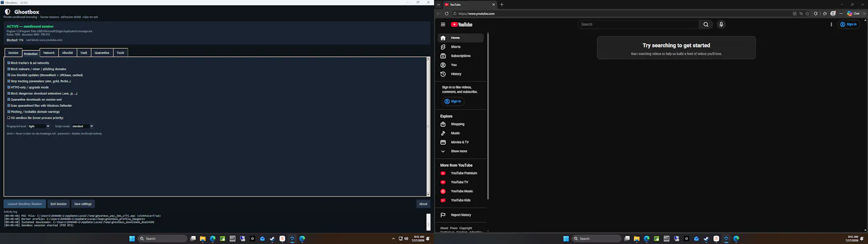868x244 pixels.
Task: Click Save settings button
Action: click(82, 204)
